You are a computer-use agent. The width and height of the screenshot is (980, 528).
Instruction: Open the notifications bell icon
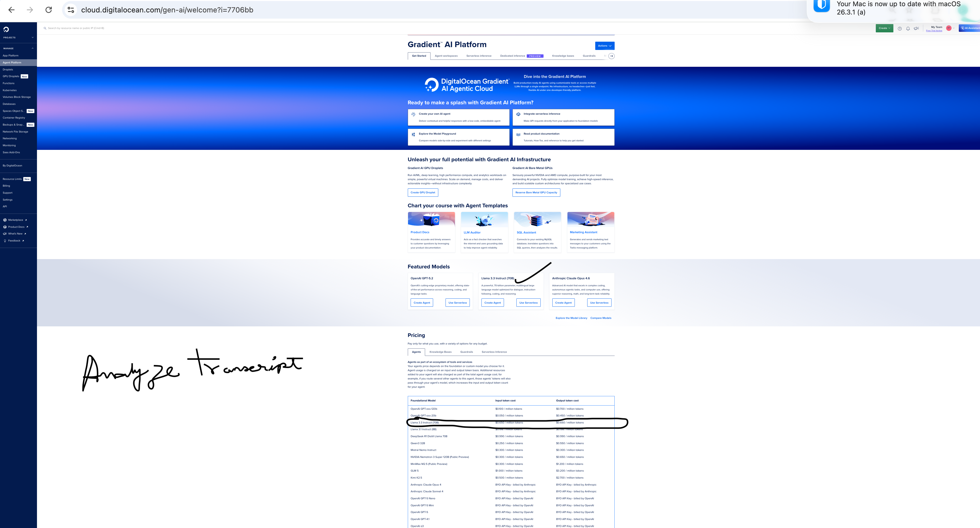click(908, 28)
